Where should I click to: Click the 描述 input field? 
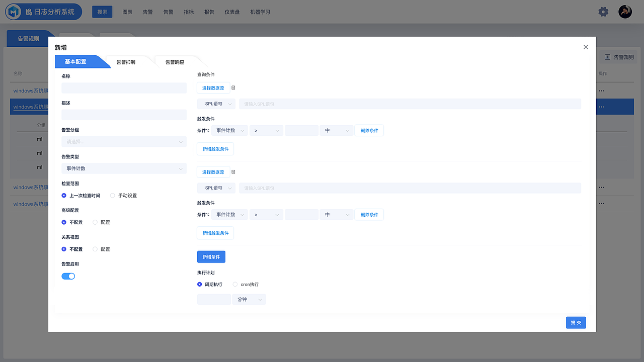coord(124,115)
